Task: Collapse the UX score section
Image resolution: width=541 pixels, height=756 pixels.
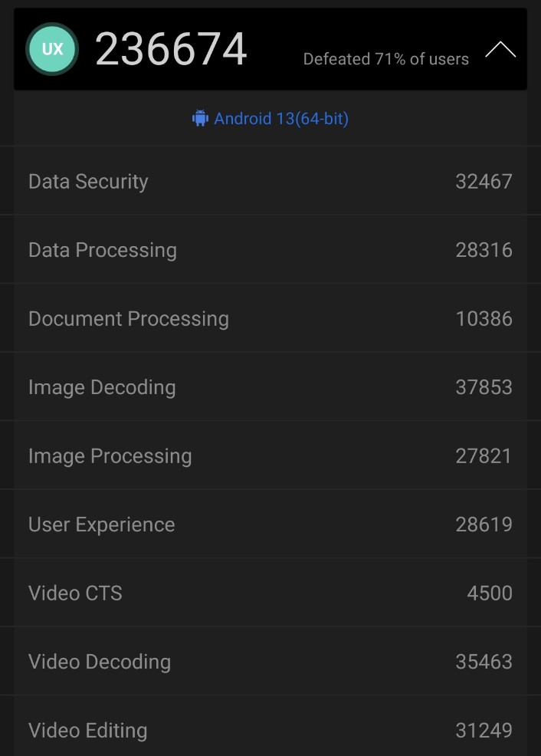Action: tap(500, 51)
